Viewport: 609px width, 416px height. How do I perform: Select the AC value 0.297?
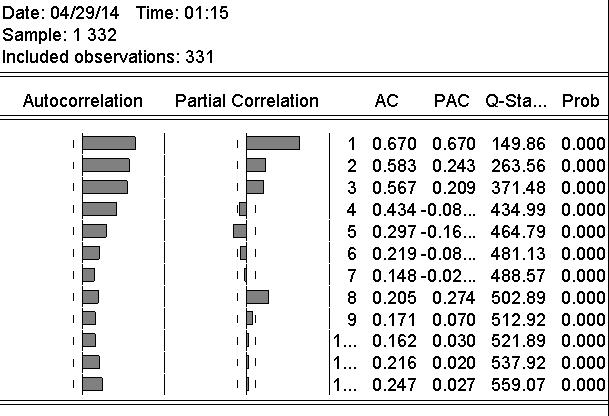pyautogui.click(x=391, y=231)
